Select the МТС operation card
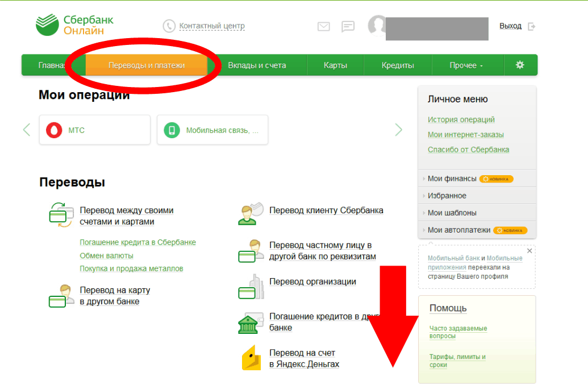The image size is (588, 389). pyautogui.click(x=94, y=130)
